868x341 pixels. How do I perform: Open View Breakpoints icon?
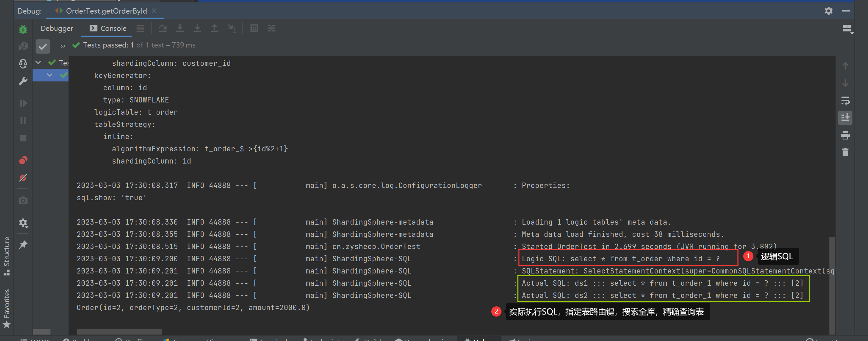coord(23,160)
